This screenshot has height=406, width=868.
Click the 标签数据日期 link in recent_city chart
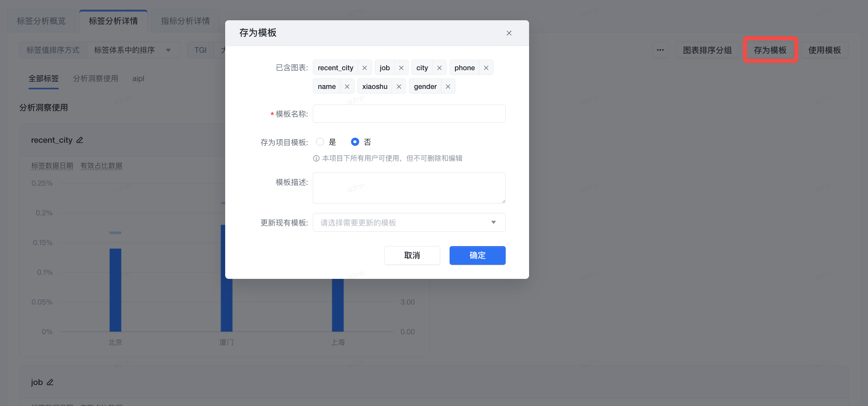tap(52, 166)
